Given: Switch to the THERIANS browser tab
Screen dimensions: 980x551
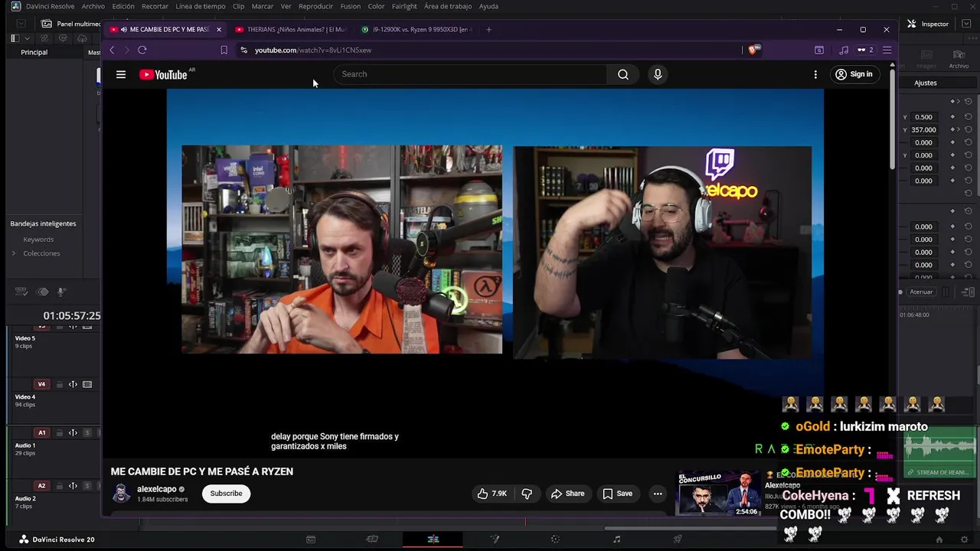Looking at the screenshot, I should pyautogui.click(x=291, y=29).
